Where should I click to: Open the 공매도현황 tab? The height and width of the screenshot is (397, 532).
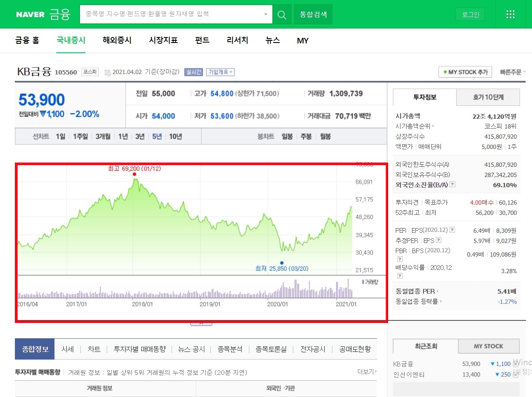click(355, 349)
